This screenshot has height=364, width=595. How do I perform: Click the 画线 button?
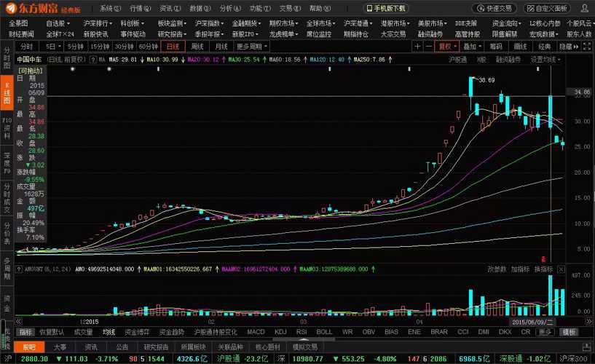tap(520, 47)
